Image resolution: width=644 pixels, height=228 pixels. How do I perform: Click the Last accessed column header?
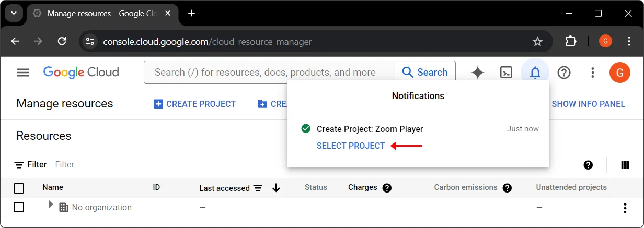pos(224,188)
